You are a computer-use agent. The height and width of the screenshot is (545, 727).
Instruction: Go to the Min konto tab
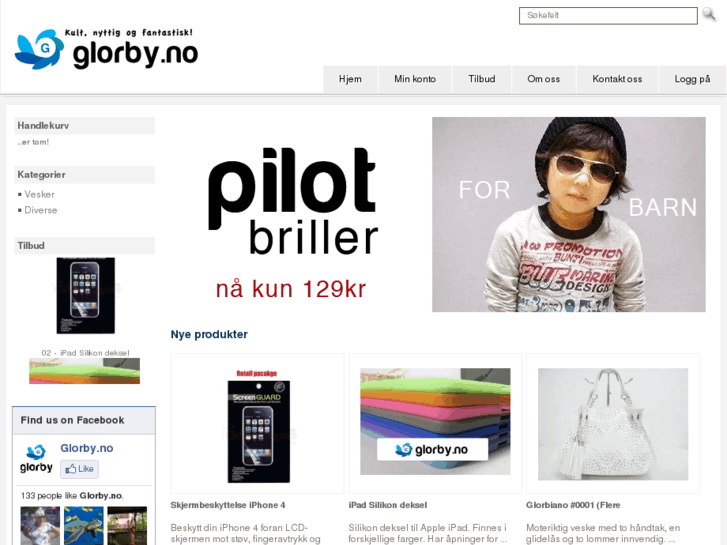[415, 79]
